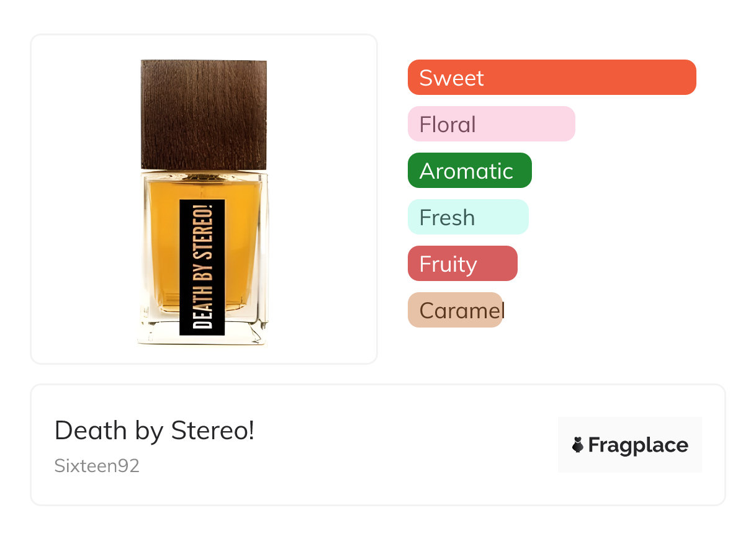Click the word Fruity in the red bar
756x536 pixels.
pyautogui.click(x=448, y=264)
